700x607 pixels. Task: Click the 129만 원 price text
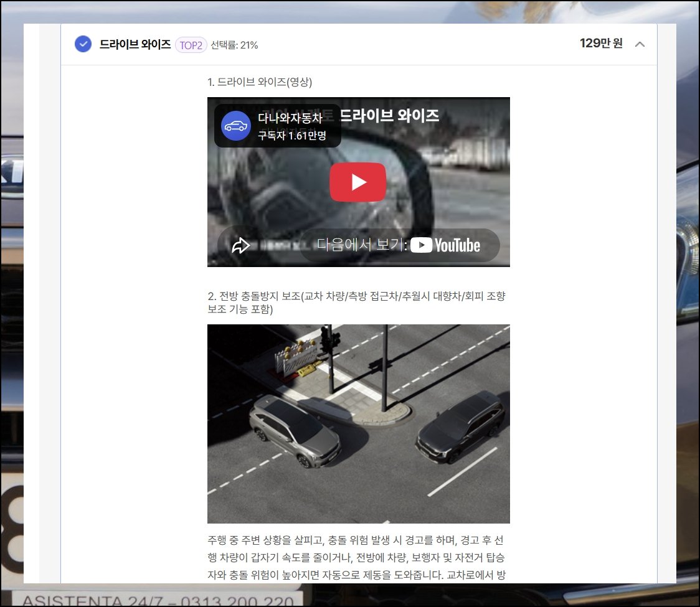(x=601, y=44)
